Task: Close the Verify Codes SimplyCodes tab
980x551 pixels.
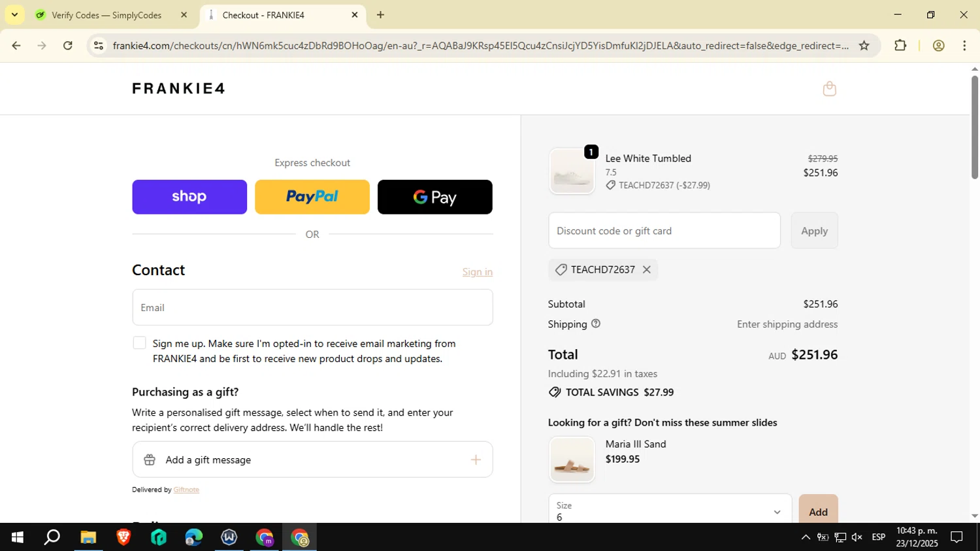Action: coord(184,14)
